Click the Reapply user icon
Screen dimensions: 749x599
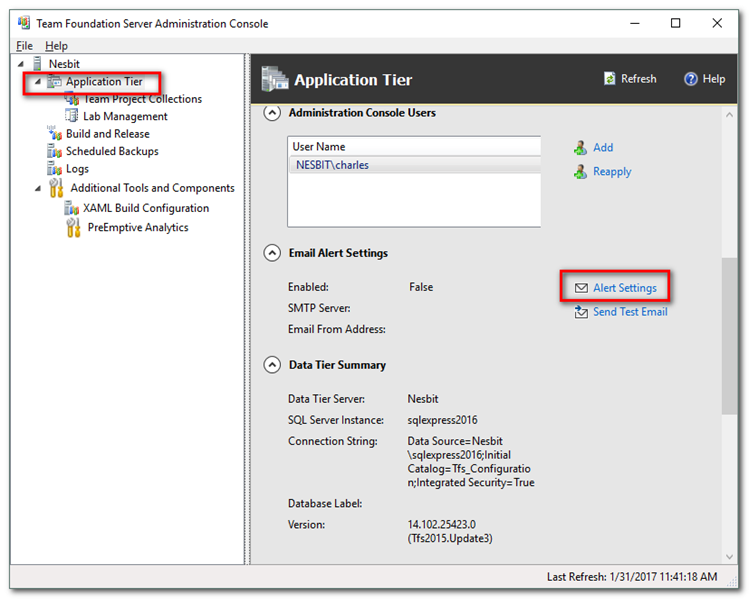pos(580,171)
